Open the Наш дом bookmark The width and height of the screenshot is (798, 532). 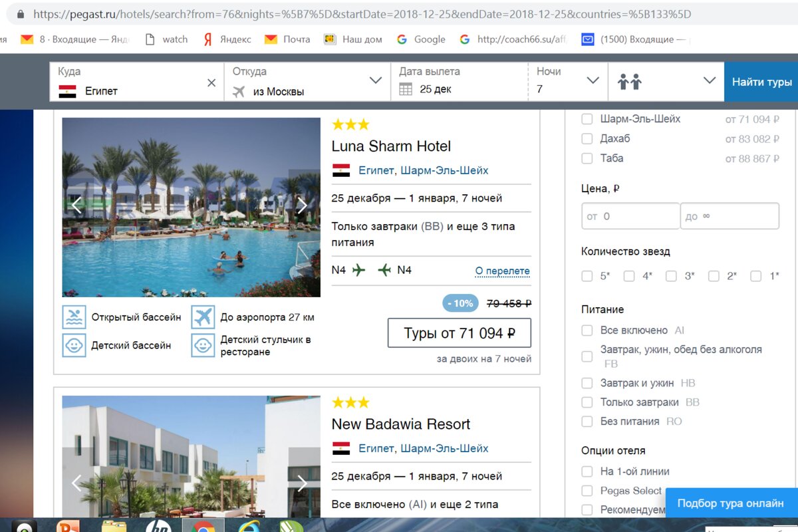coord(353,39)
